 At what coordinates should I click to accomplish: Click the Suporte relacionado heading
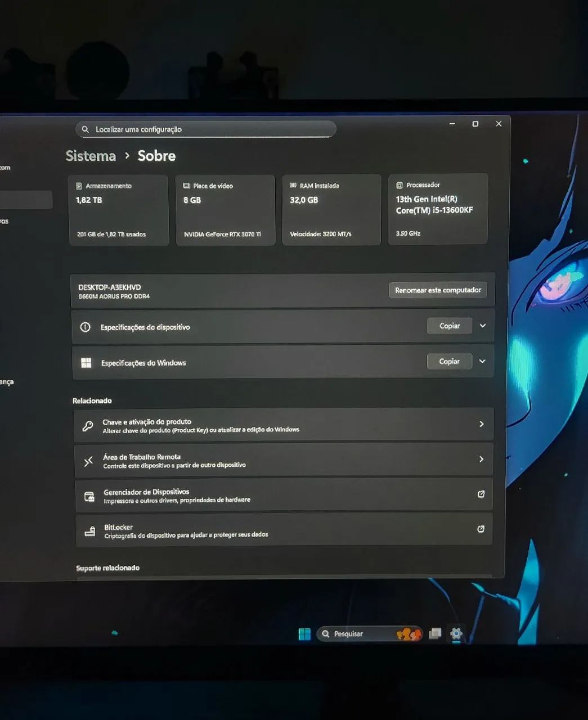click(108, 568)
